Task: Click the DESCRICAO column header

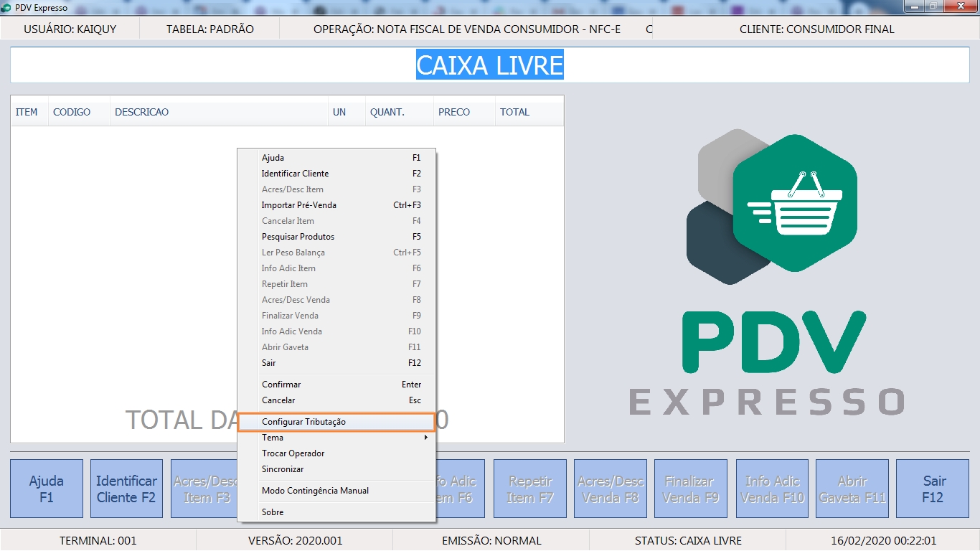Action: coord(219,112)
